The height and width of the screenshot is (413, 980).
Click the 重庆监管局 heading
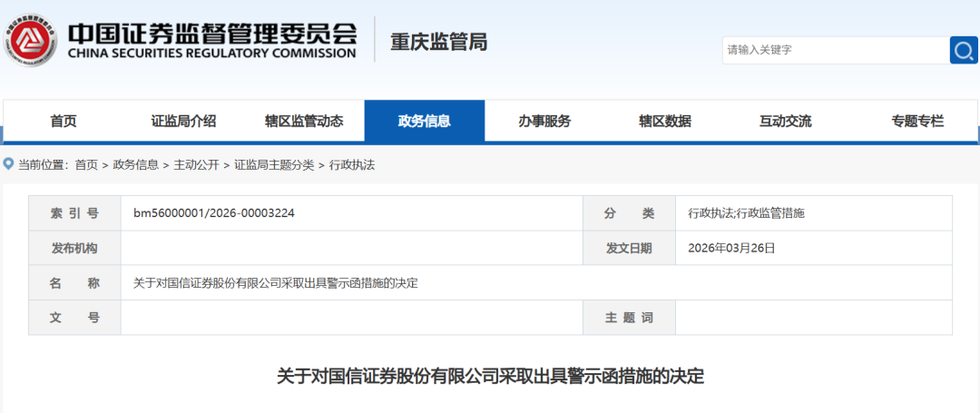point(439,42)
